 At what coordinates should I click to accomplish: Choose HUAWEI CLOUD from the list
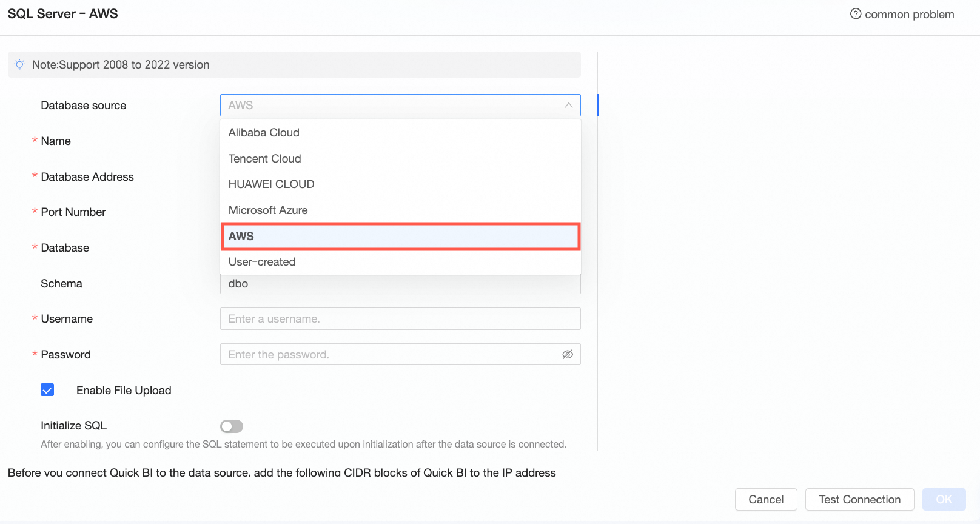click(400, 184)
